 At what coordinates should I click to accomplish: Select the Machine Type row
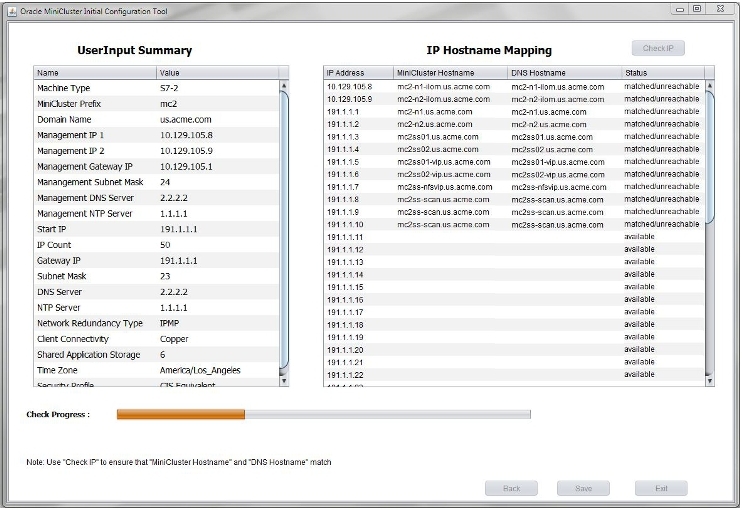pyautogui.click(x=157, y=88)
